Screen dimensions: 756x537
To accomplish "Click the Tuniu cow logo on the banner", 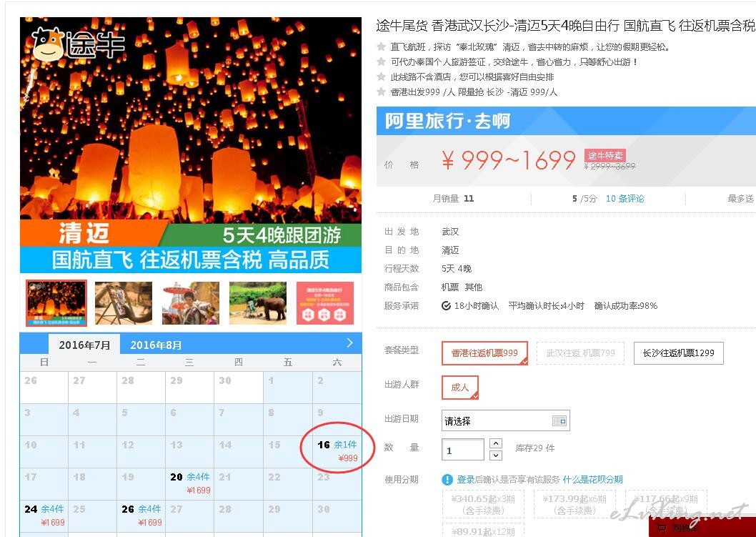I will [x=48, y=44].
